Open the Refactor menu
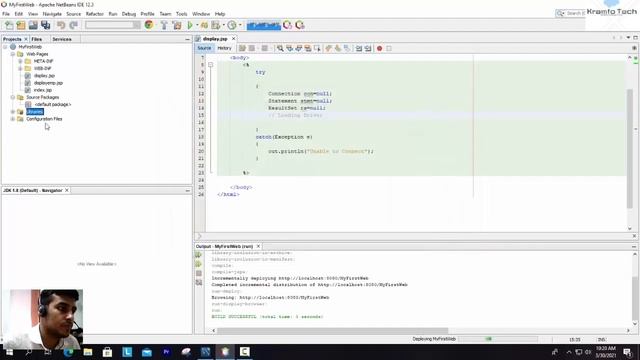 [x=95, y=14]
